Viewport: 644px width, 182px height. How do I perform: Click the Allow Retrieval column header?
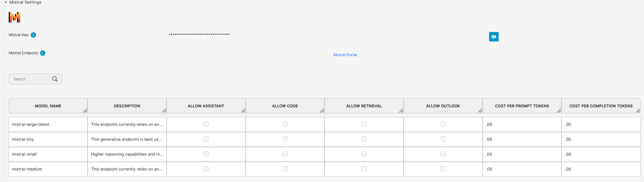[x=364, y=106]
